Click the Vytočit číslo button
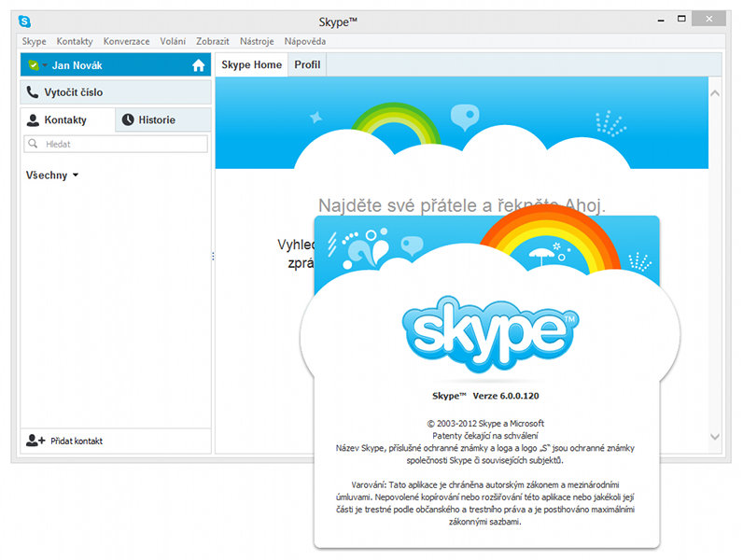 coord(116,92)
